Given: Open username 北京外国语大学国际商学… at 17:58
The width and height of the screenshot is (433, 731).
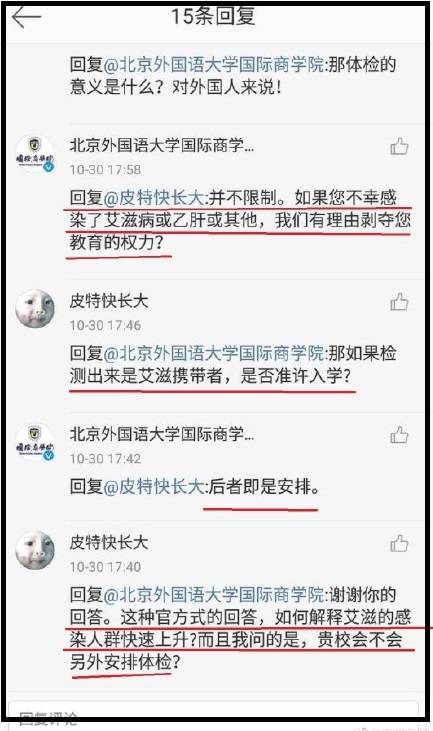Looking at the screenshot, I should [162, 145].
